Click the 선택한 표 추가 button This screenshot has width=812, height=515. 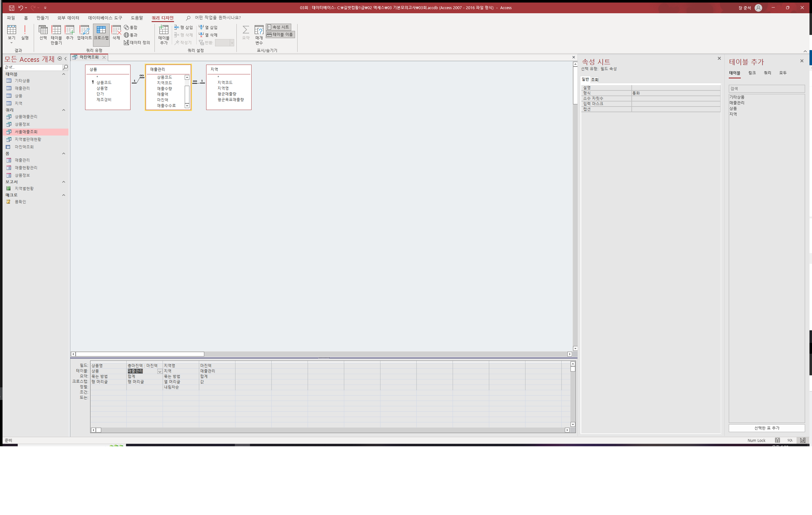767,428
